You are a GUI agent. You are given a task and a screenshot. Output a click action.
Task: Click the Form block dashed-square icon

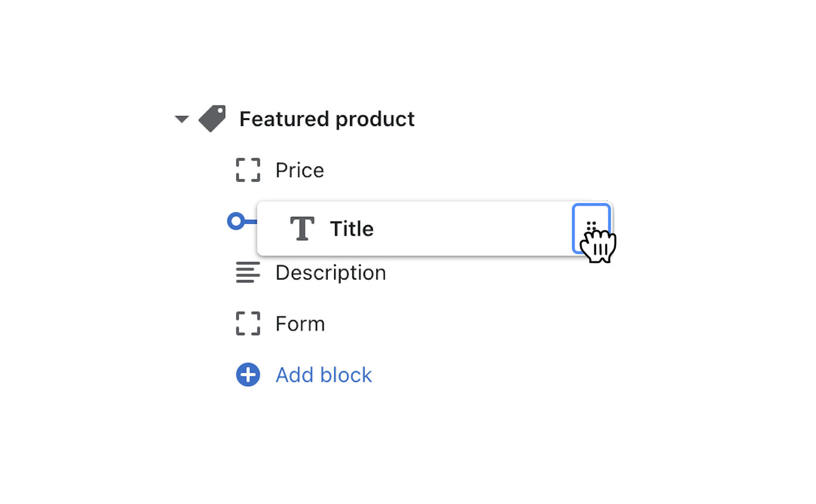[248, 323]
